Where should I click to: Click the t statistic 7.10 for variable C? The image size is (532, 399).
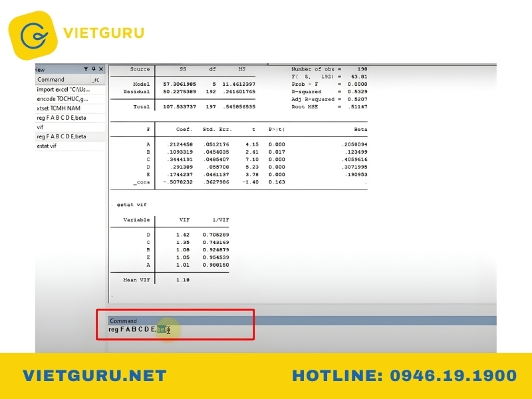252,160
